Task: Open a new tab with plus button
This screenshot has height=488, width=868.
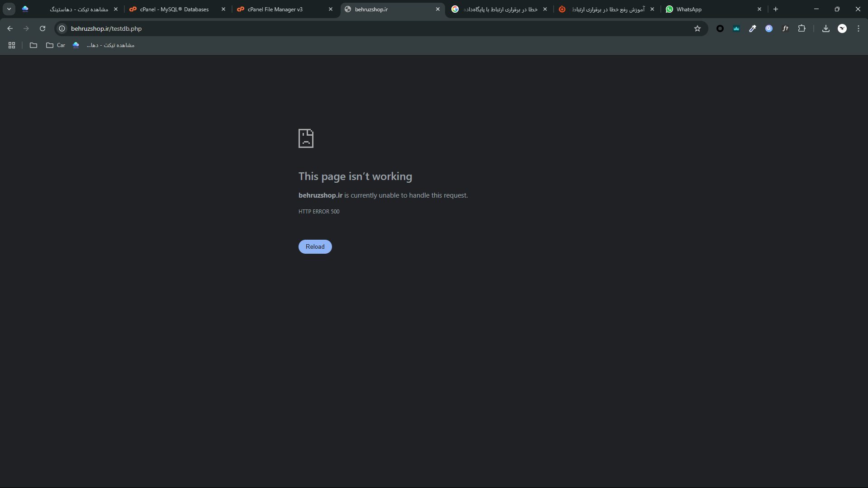Action: 776,9
